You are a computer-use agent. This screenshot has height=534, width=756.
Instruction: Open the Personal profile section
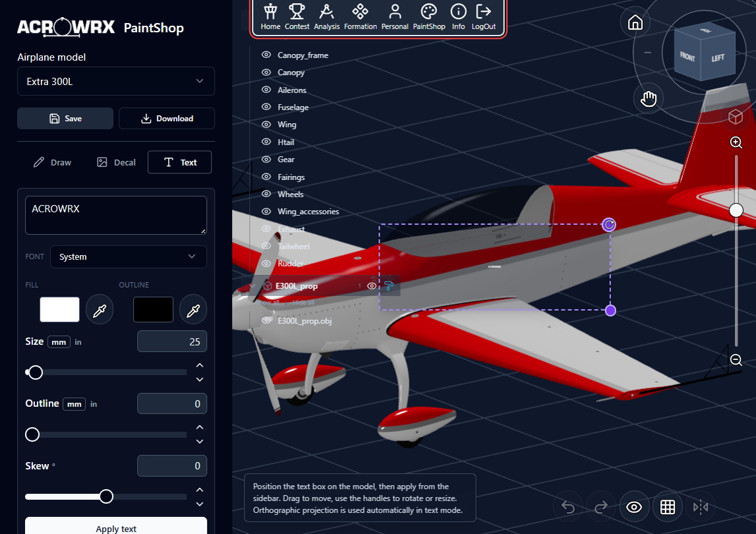(x=394, y=16)
